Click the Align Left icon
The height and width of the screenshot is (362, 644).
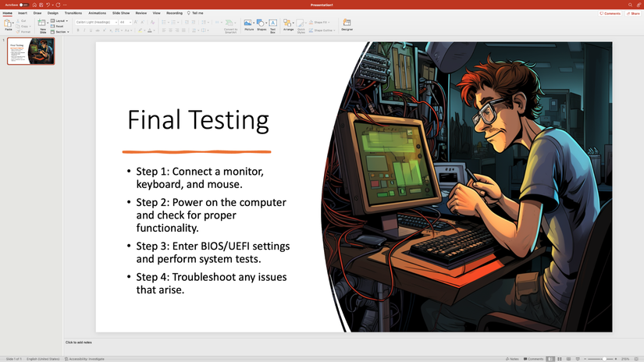pos(164,30)
